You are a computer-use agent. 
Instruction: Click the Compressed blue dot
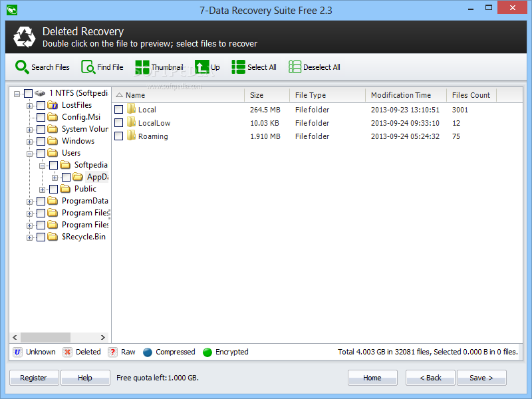tap(148, 352)
